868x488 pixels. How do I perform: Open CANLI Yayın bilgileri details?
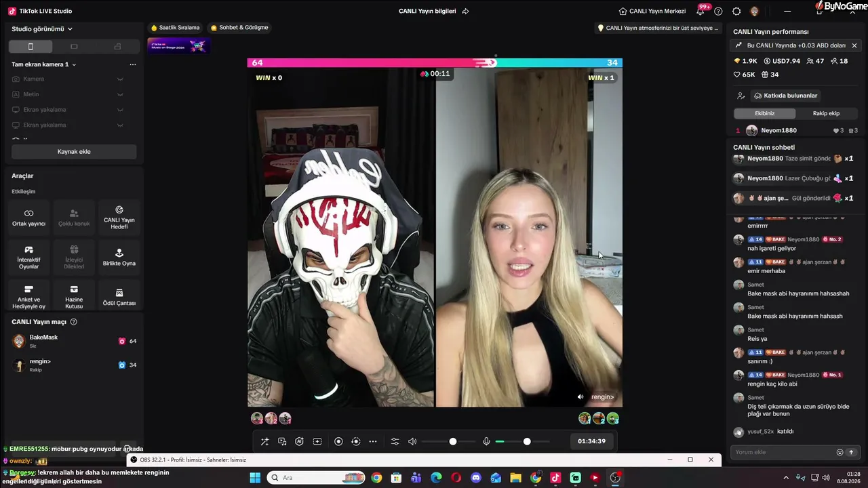(427, 12)
